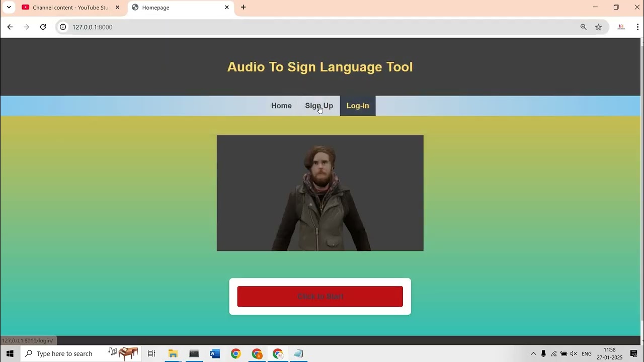Image resolution: width=644 pixels, height=362 pixels.
Task: Open File Explorer from taskbar
Action: click(x=173, y=353)
